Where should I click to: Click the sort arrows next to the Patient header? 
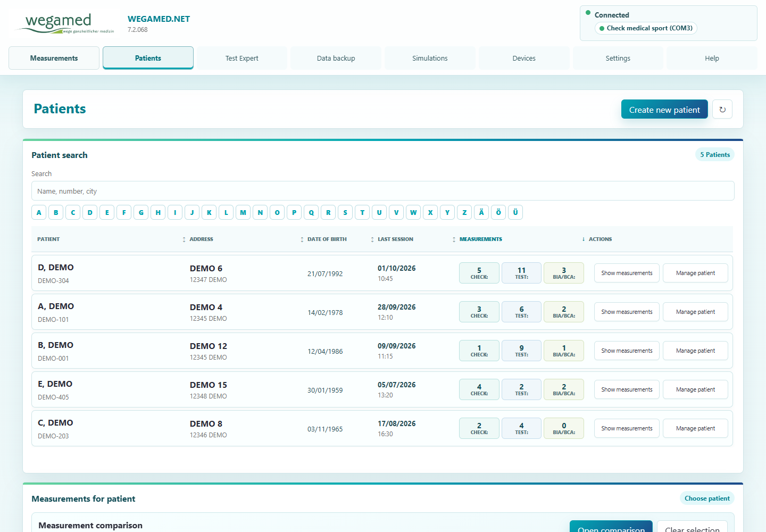coord(184,239)
